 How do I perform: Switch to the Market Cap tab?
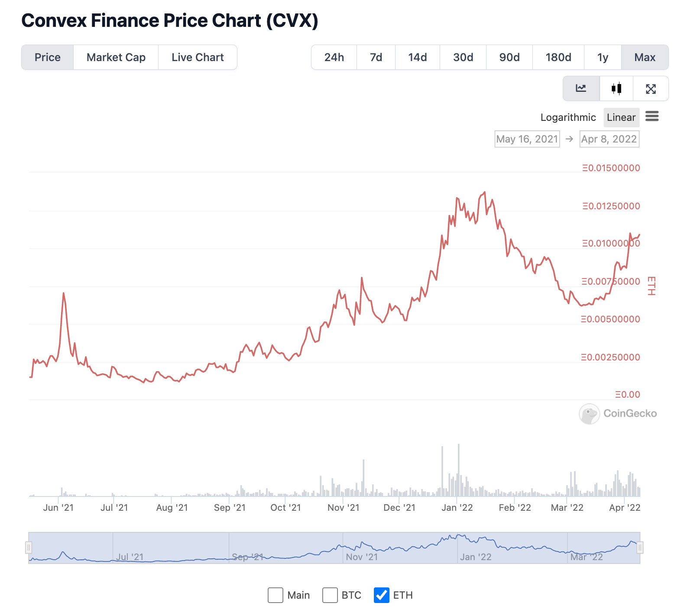point(116,57)
